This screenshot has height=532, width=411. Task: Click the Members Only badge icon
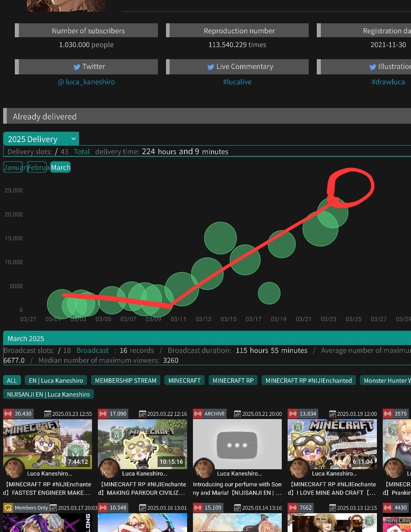click(8, 508)
